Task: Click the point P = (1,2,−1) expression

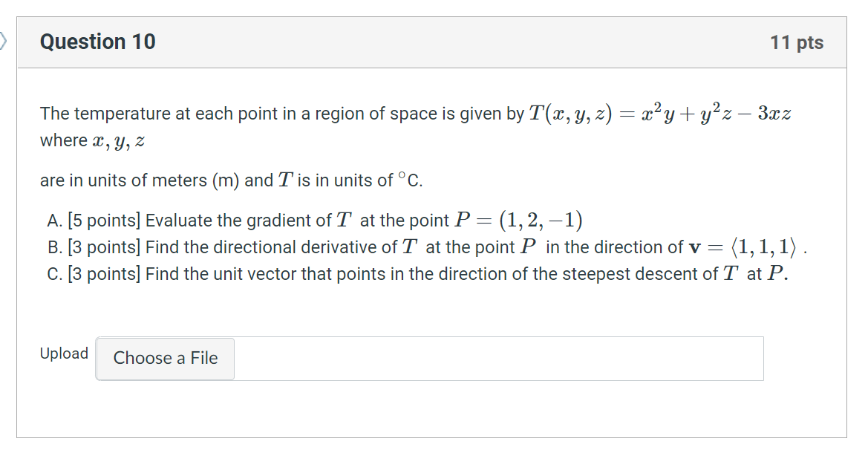Action: point(518,221)
